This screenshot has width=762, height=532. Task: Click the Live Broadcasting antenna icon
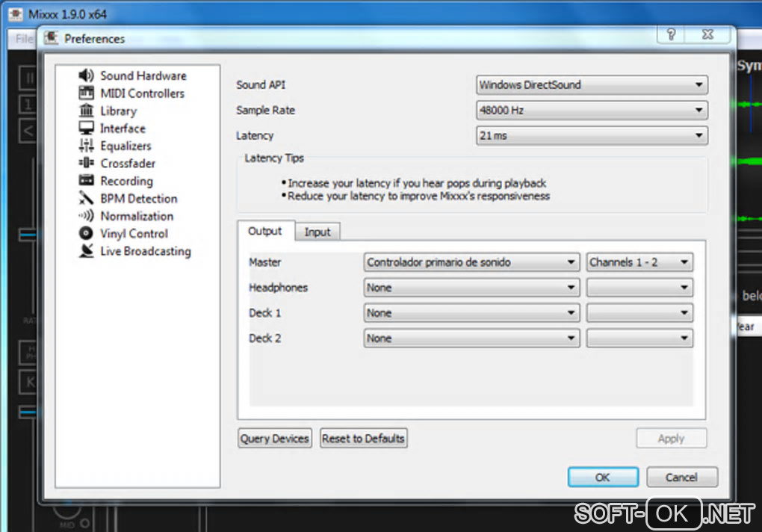click(x=86, y=251)
